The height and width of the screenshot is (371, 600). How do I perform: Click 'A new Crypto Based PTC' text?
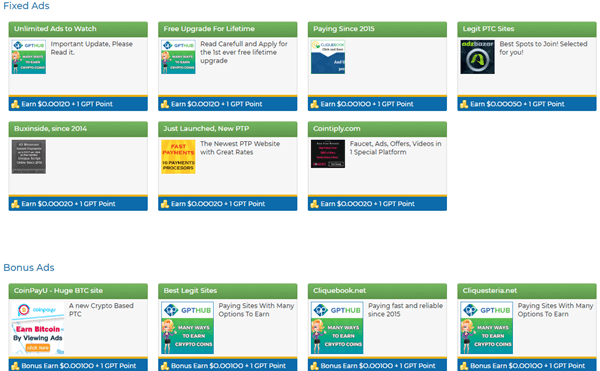(x=101, y=310)
